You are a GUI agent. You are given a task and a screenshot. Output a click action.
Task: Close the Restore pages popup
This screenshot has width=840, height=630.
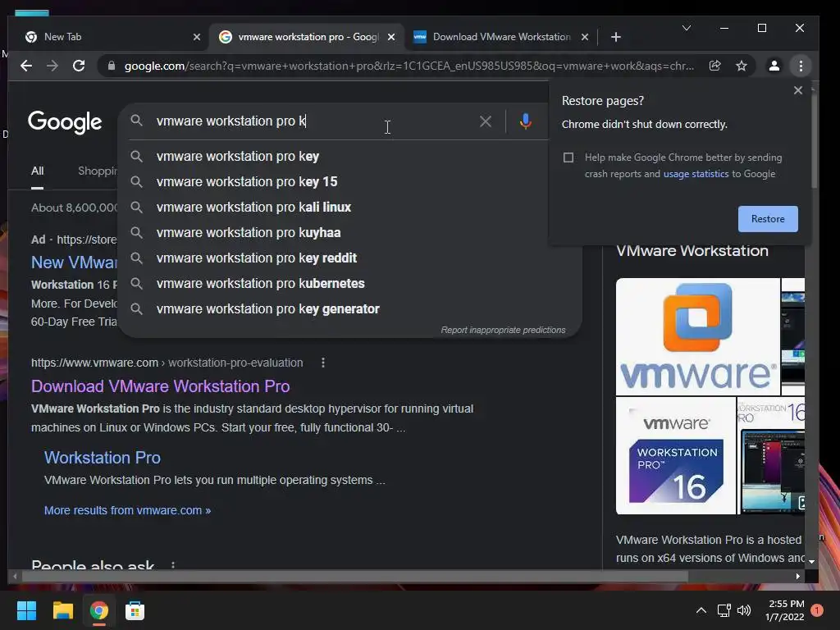(797, 90)
